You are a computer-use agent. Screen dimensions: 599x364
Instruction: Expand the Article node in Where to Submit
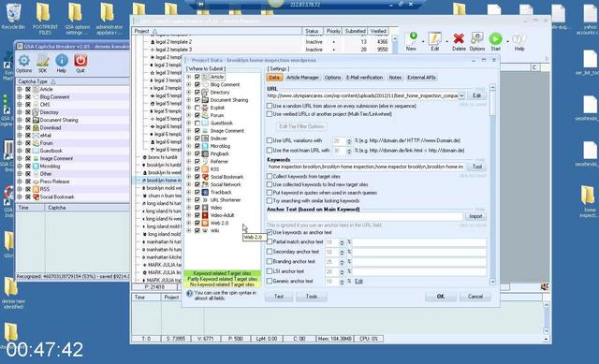[x=189, y=77]
